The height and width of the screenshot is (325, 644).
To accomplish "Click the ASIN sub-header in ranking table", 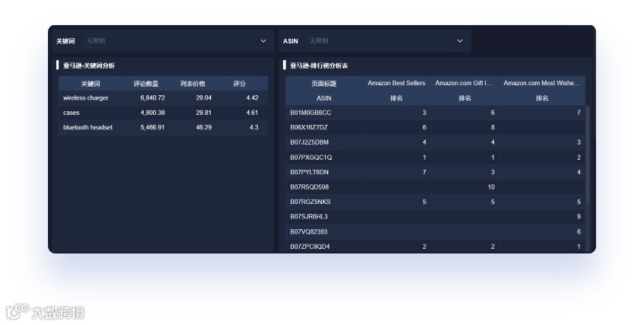I will click(x=324, y=98).
